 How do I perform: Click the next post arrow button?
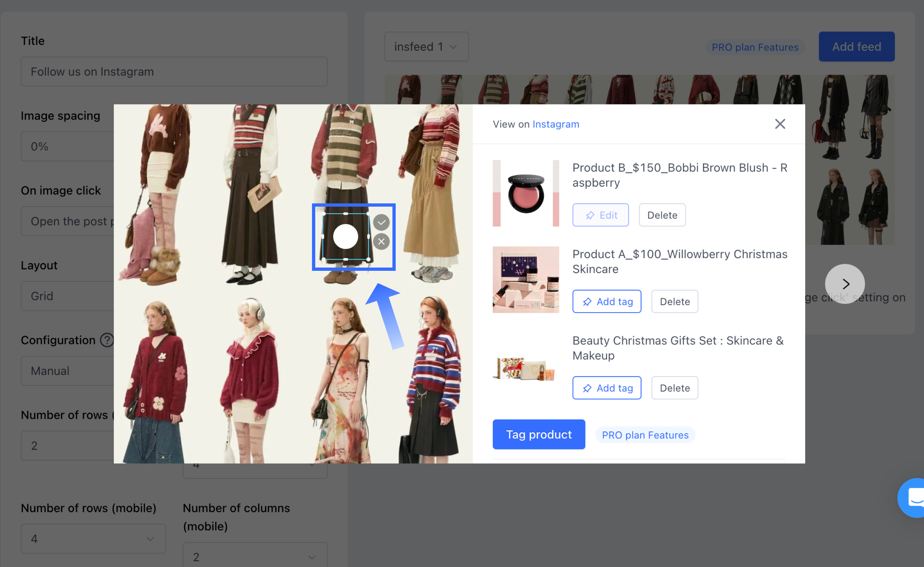[845, 284]
